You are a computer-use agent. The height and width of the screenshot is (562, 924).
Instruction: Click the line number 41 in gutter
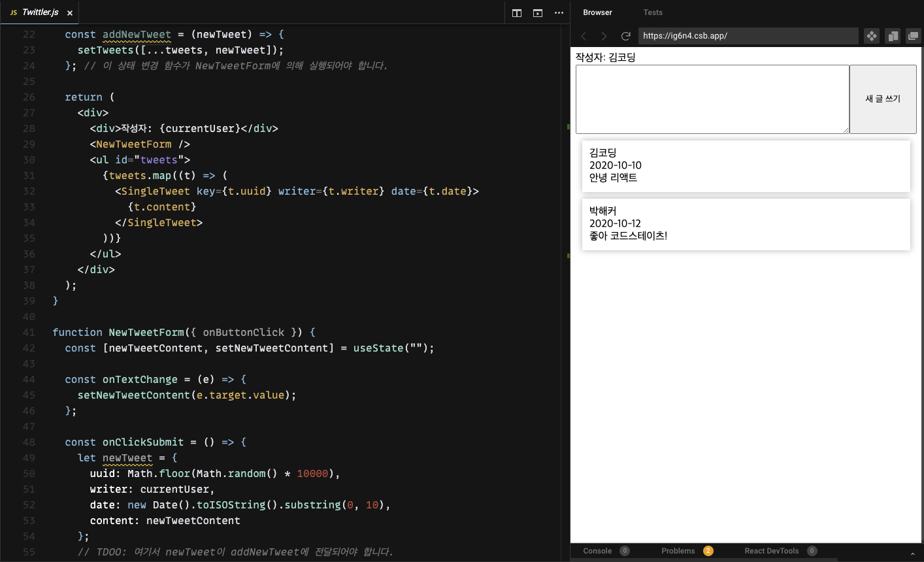[29, 332]
